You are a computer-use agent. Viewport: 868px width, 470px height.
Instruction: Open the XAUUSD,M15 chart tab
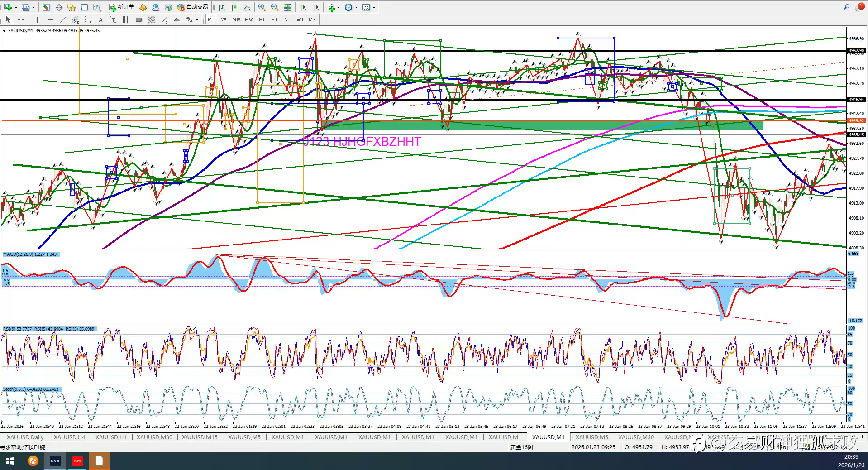[x=199, y=437]
